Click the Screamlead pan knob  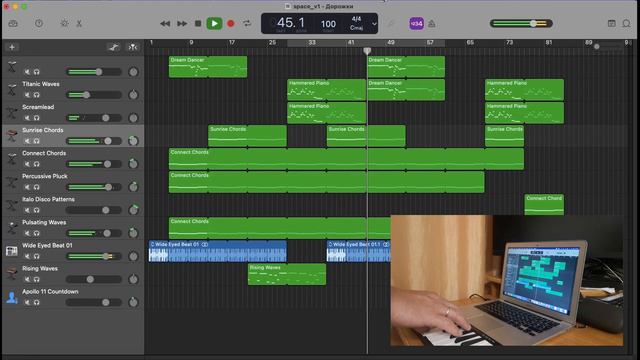[133, 118]
